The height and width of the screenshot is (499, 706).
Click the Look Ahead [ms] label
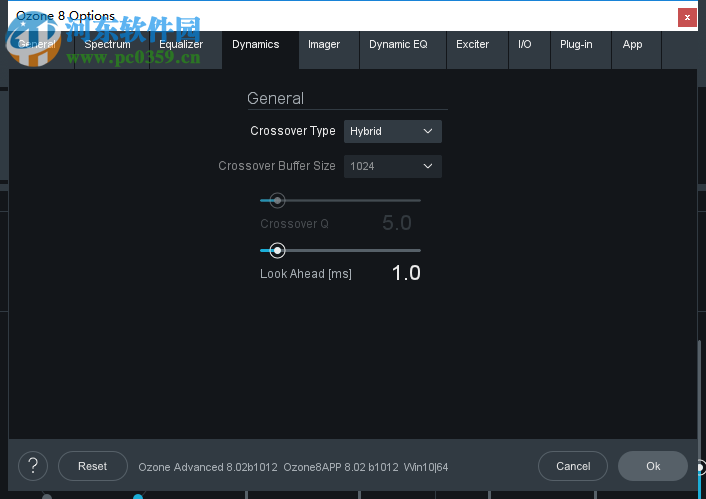click(x=306, y=274)
